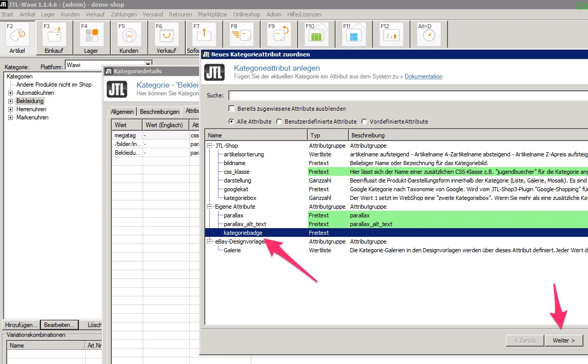Click the F12 statistics chart icon
Screen dimensions: 588x364
391,35
